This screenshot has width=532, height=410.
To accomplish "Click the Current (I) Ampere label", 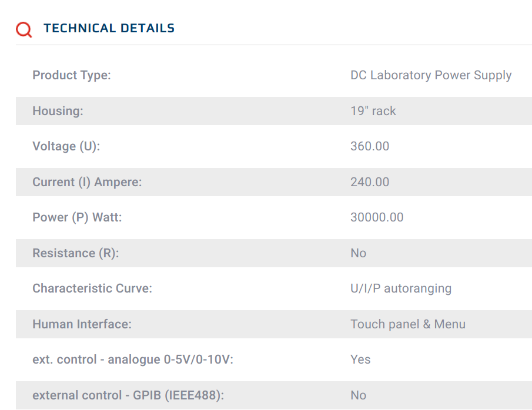I will 87,182.
